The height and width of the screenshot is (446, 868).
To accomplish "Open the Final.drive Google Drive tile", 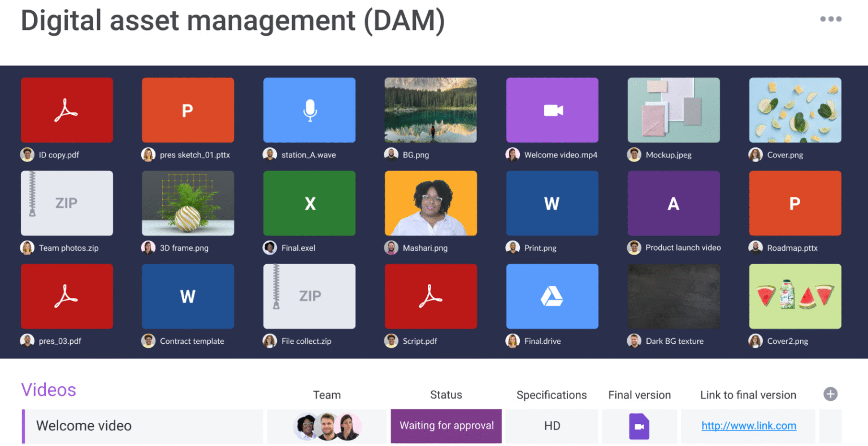I will tap(552, 296).
